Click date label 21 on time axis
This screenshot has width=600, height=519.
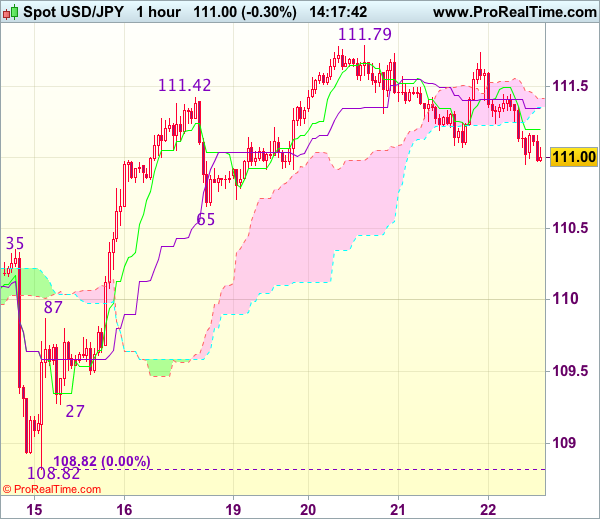pos(398,510)
